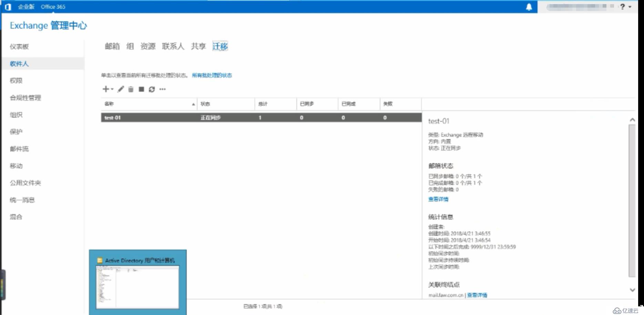Open notifications bell icon

529,7
